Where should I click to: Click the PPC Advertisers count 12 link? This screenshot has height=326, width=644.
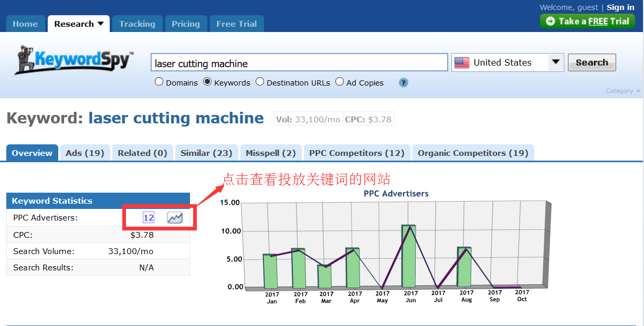coord(149,218)
